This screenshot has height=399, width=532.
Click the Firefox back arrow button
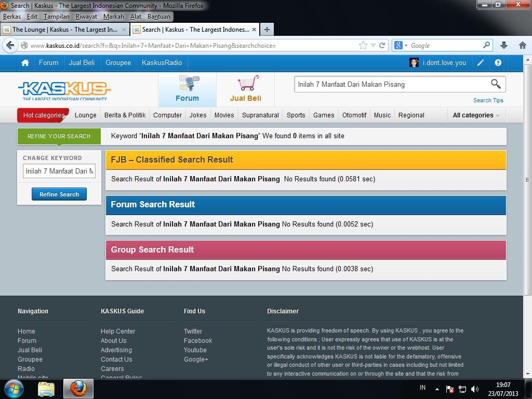[10, 45]
